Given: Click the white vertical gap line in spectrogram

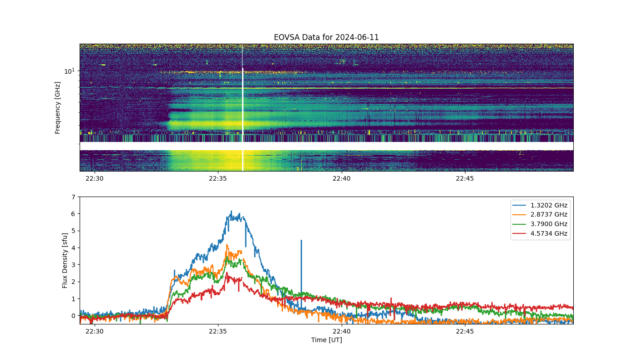Looking at the screenshot, I should tap(243, 107).
